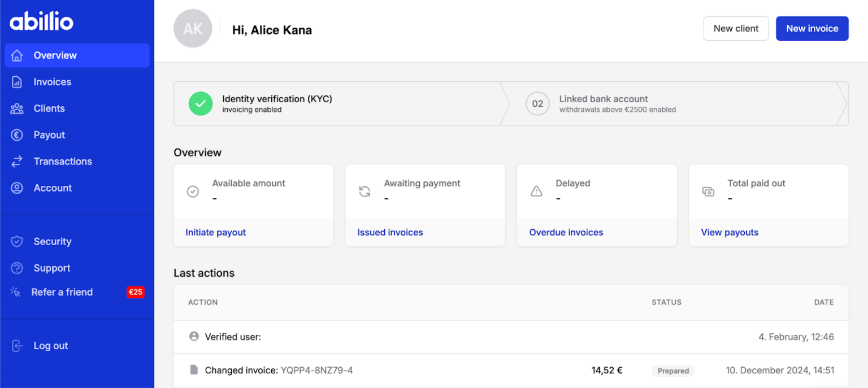This screenshot has width=868, height=388.
Task: Open Refer a friend in sidebar
Action: pos(62,292)
